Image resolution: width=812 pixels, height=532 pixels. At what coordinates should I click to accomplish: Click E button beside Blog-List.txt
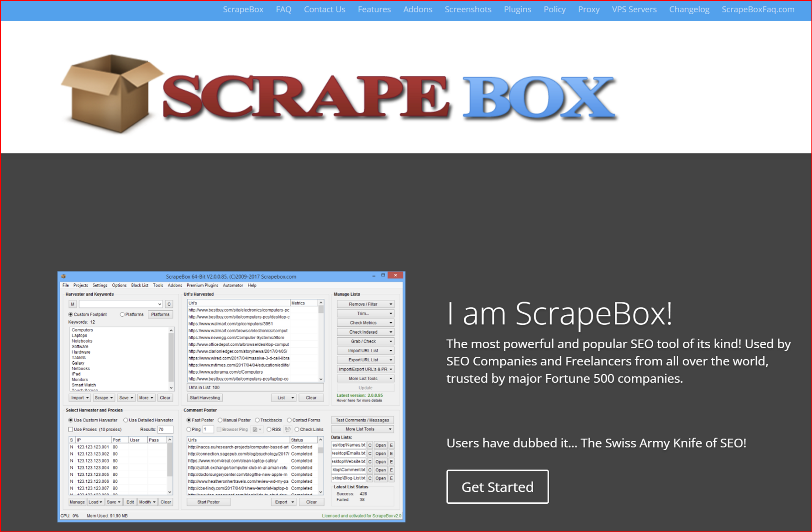(x=391, y=479)
